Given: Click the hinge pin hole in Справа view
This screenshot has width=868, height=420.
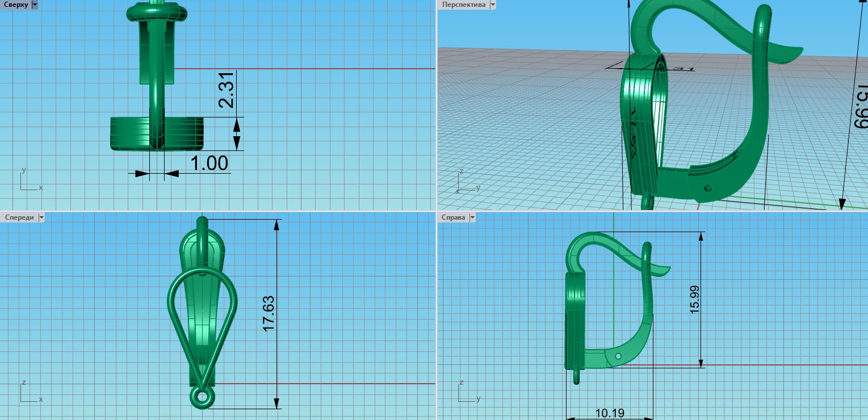Looking at the screenshot, I should [x=618, y=356].
